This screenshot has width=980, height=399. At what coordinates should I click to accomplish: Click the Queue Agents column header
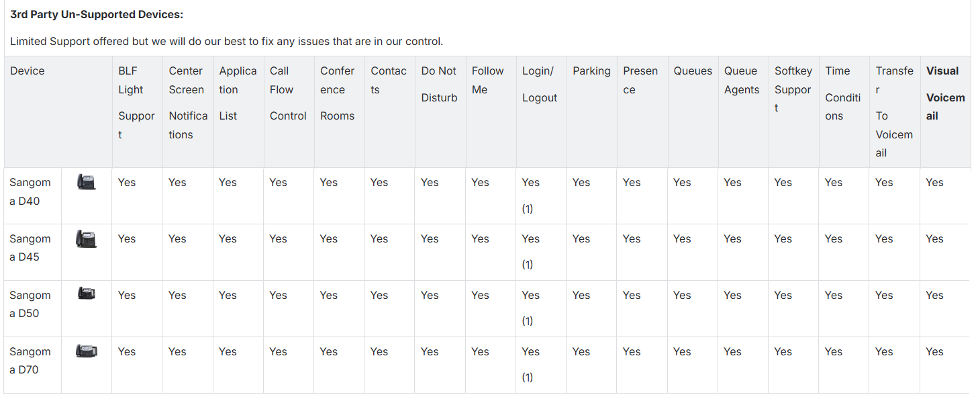(742, 80)
